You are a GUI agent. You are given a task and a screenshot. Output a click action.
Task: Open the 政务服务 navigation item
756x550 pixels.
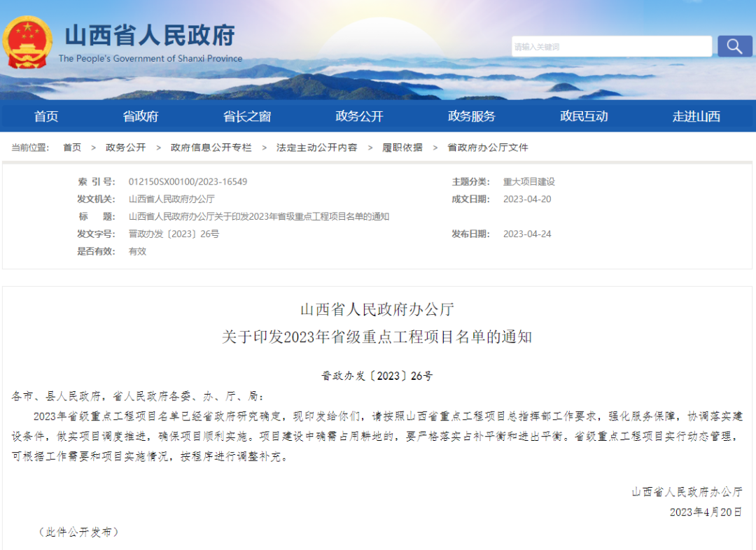(x=471, y=116)
